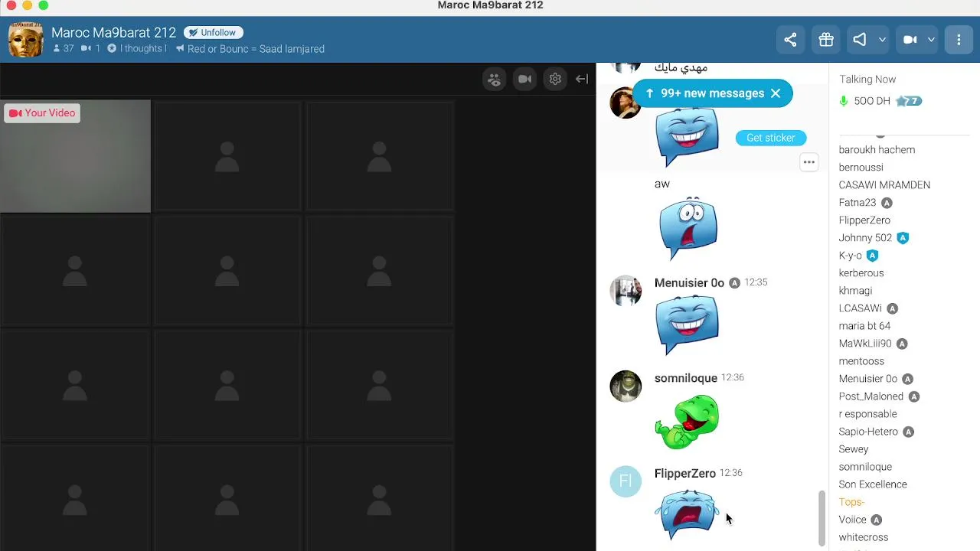Select K-y-o in the user list
This screenshot has height=551, width=980.
click(x=850, y=256)
